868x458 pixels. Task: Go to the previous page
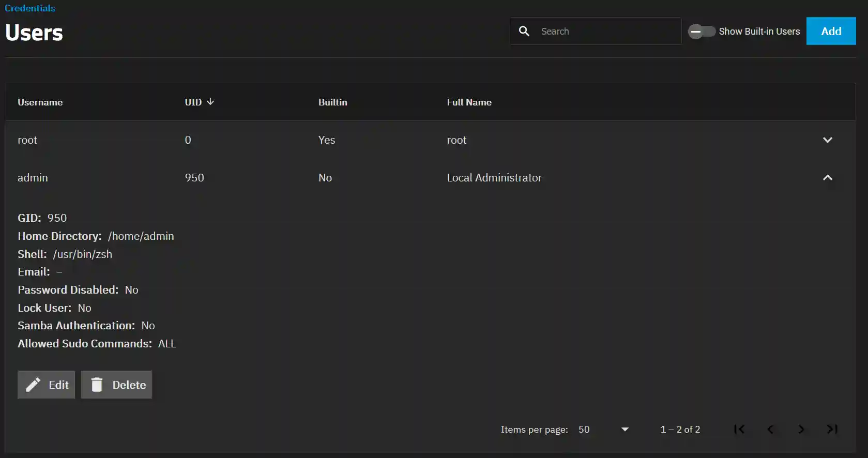770,429
